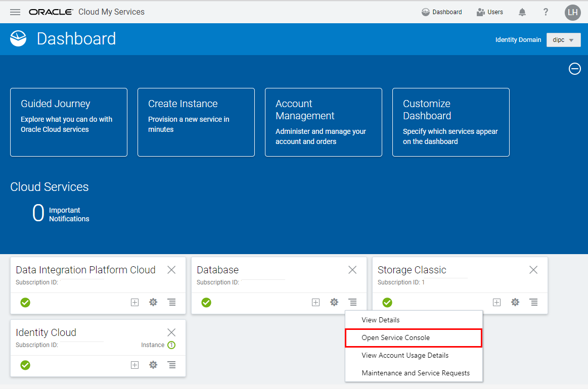Viewport: 588px width, 389px height.
Task: Click the notifications bell icon
Action: point(522,12)
